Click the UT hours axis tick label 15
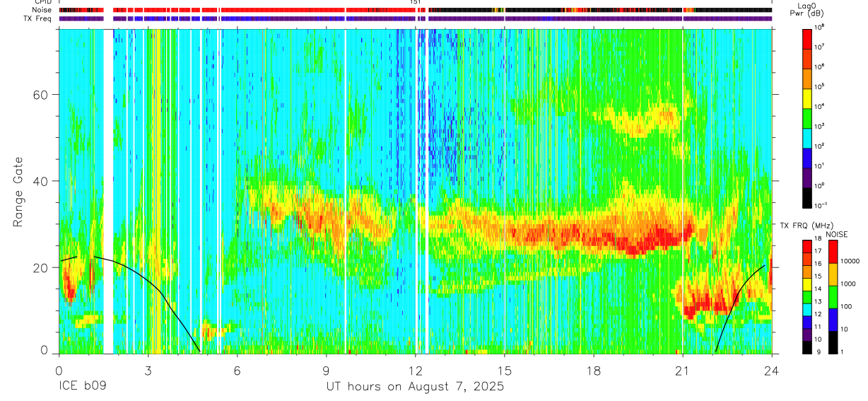This screenshot has width=868, height=401. pos(505,370)
